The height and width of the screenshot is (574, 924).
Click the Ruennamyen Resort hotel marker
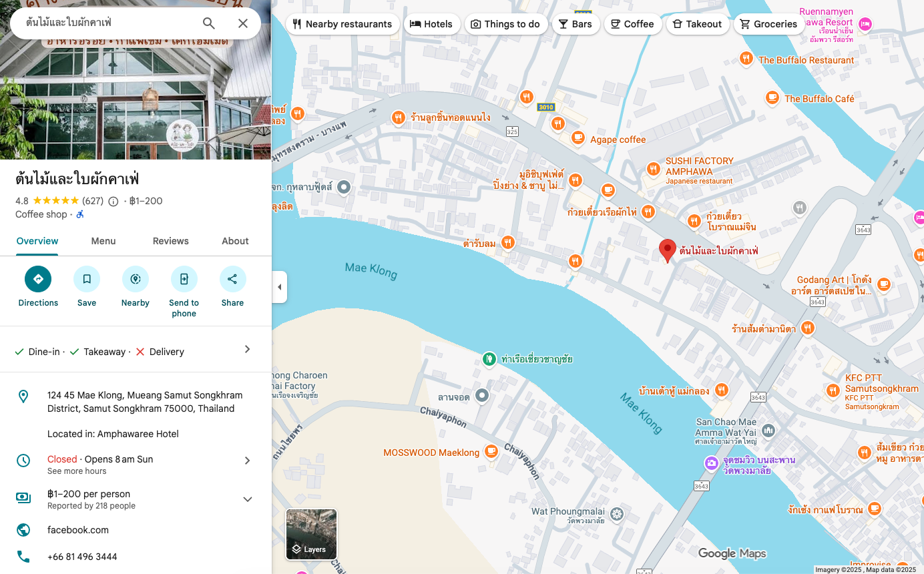click(x=865, y=24)
